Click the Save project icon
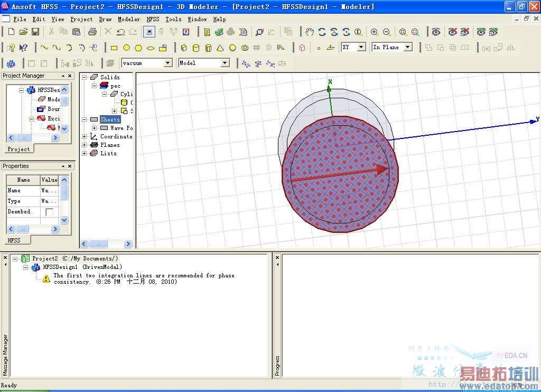 pyautogui.click(x=35, y=32)
